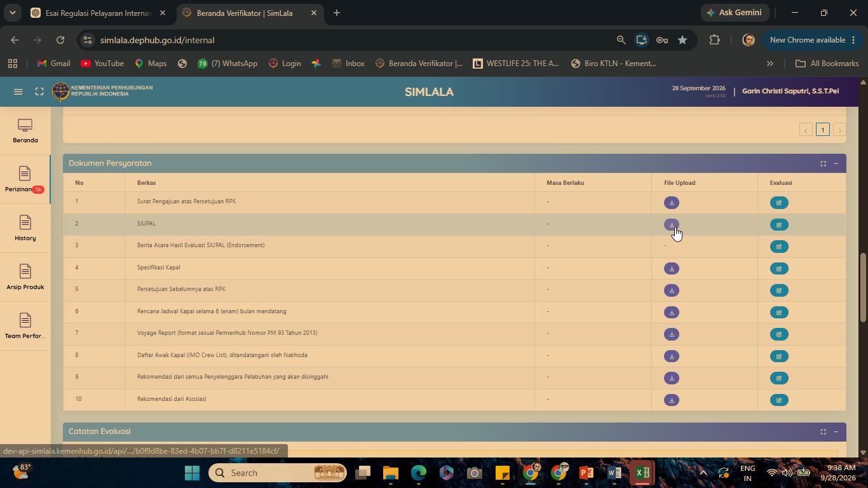Switch to Esai Regulasi Pelayaran browser tab

[x=98, y=13]
